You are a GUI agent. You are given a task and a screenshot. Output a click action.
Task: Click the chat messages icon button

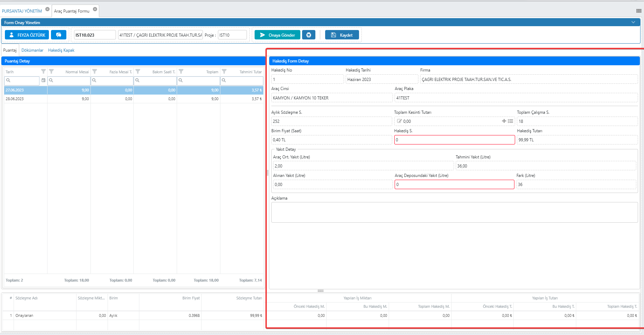(x=59, y=35)
